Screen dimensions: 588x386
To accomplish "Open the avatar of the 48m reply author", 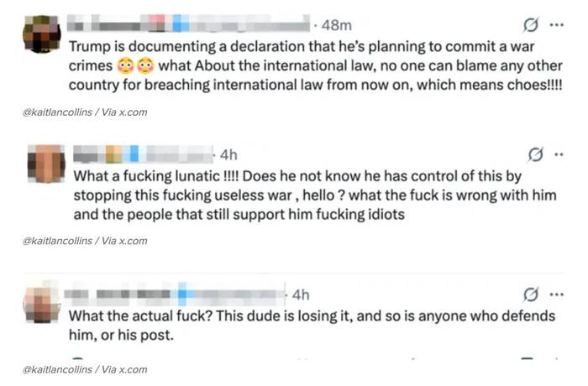I will coord(41,34).
